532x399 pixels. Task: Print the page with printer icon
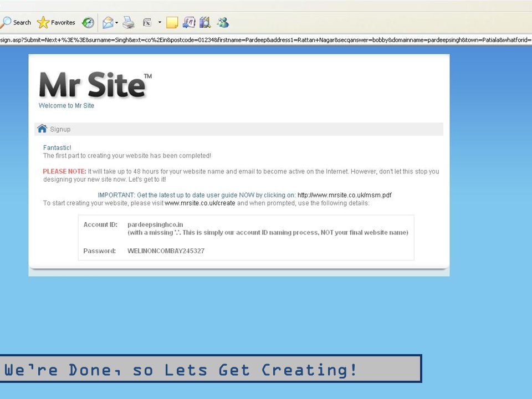(129, 23)
